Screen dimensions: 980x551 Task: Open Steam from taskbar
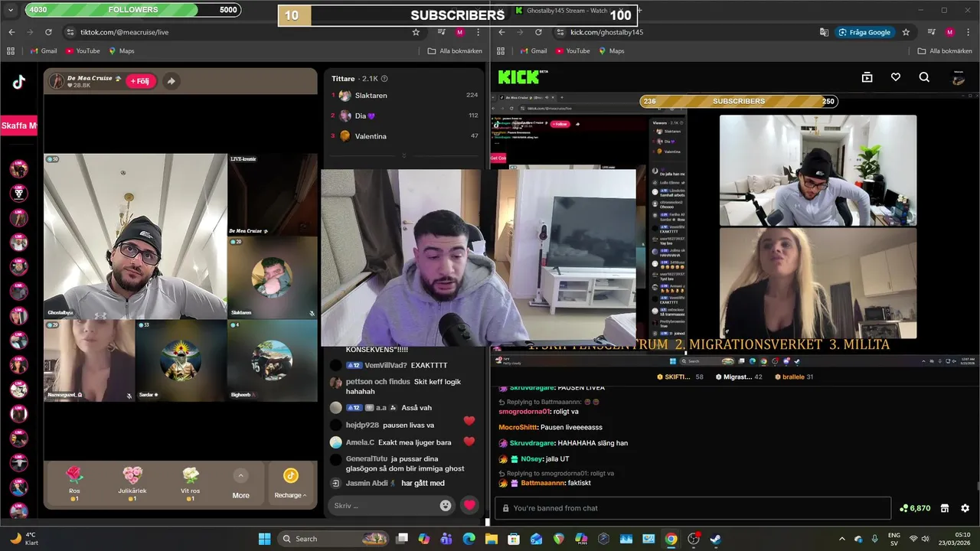click(x=715, y=539)
